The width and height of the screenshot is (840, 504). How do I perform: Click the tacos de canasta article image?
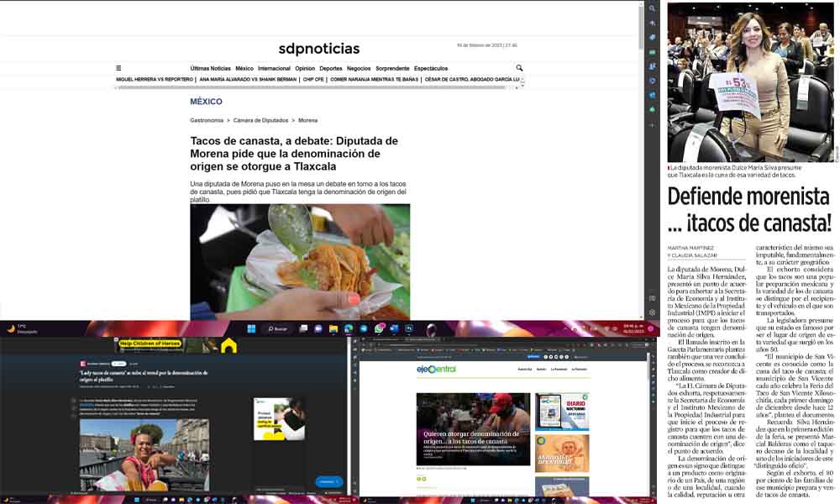point(300,261)
